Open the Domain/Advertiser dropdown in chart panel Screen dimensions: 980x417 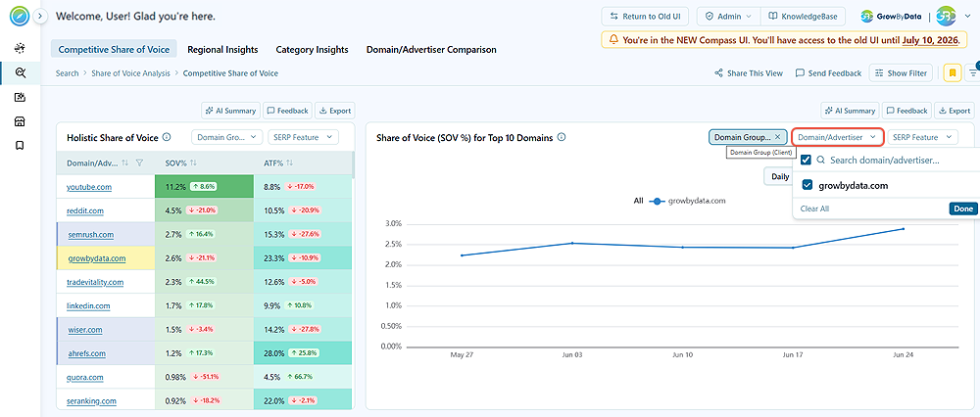[838, 137]
